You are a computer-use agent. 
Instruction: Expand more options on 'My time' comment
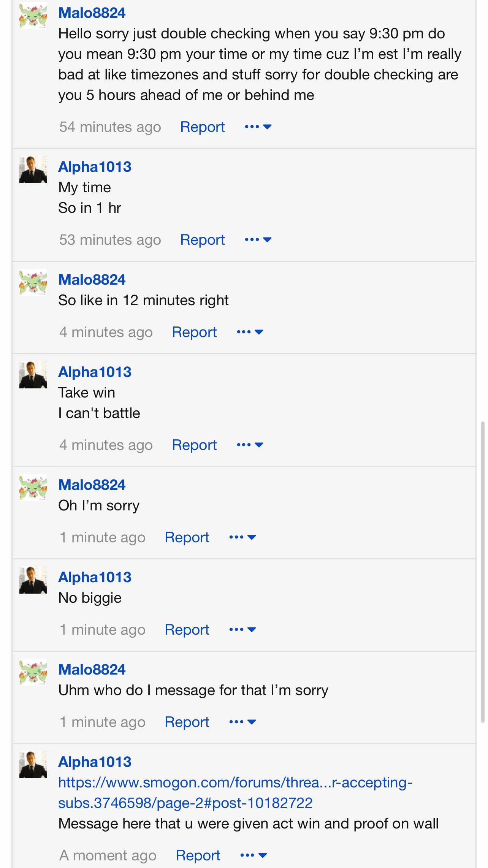point(258,239)
